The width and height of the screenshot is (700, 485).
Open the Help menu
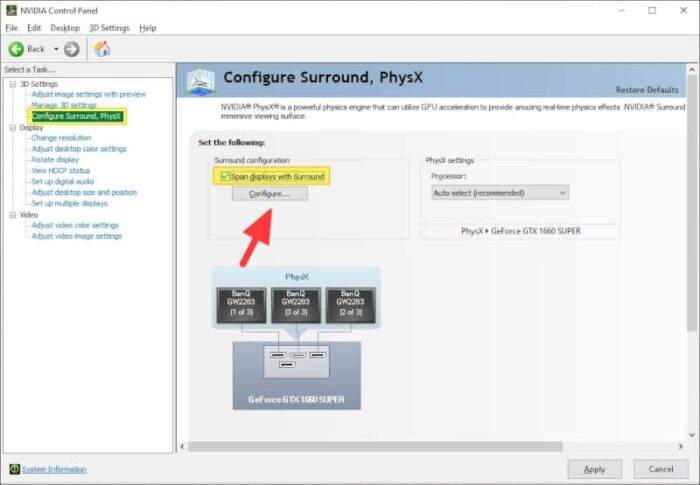pos(148,28)
